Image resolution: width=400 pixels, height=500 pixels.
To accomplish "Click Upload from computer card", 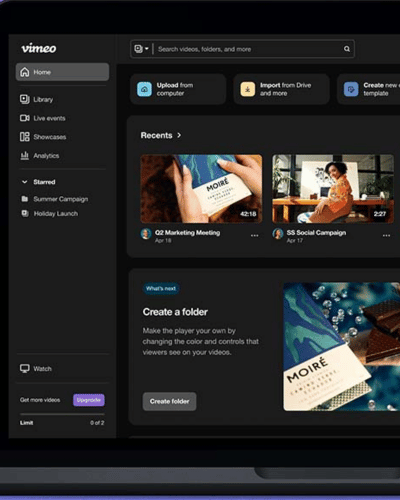I will [x=178, y=89].
